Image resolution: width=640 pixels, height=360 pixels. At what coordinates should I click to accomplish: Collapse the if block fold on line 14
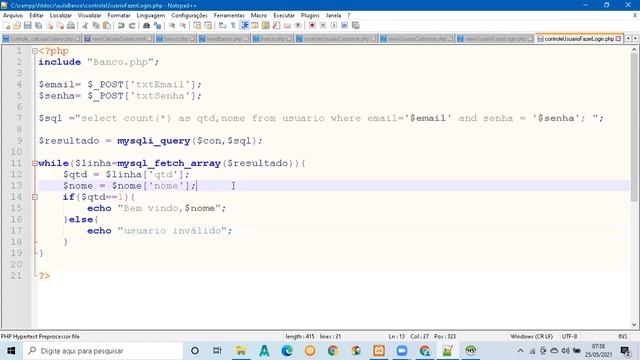[35, 197]
